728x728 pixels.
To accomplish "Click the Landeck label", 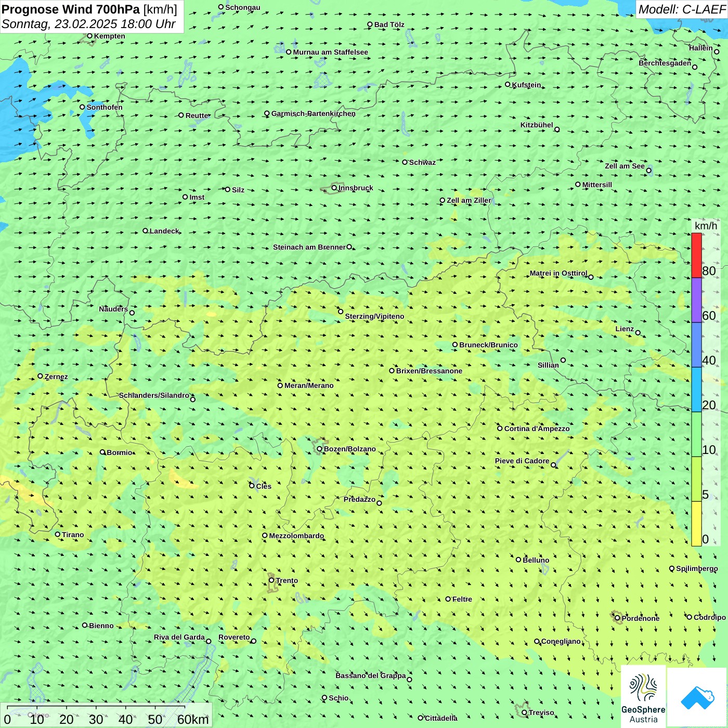I will tap(164, 231).
